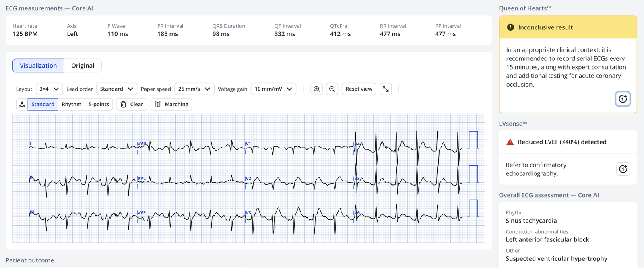Click the PR Interval 185 ms value
The image size is (644, 268).
(167, 34)
